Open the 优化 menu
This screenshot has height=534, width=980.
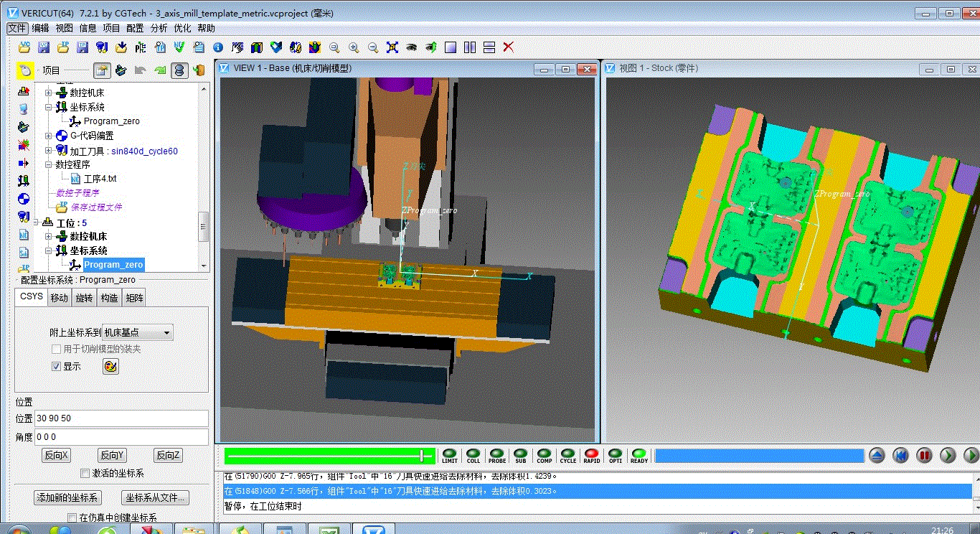click(x=182, y=28)
